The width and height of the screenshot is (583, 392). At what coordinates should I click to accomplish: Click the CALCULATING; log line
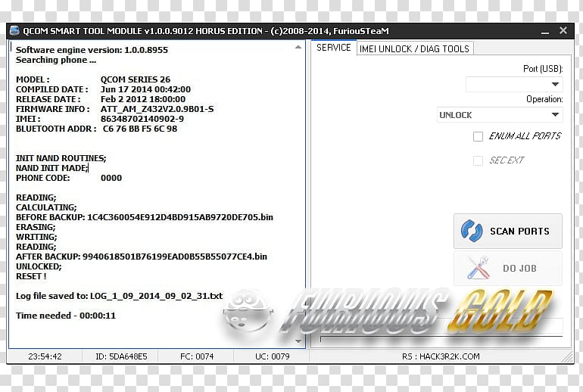point(46,207)
